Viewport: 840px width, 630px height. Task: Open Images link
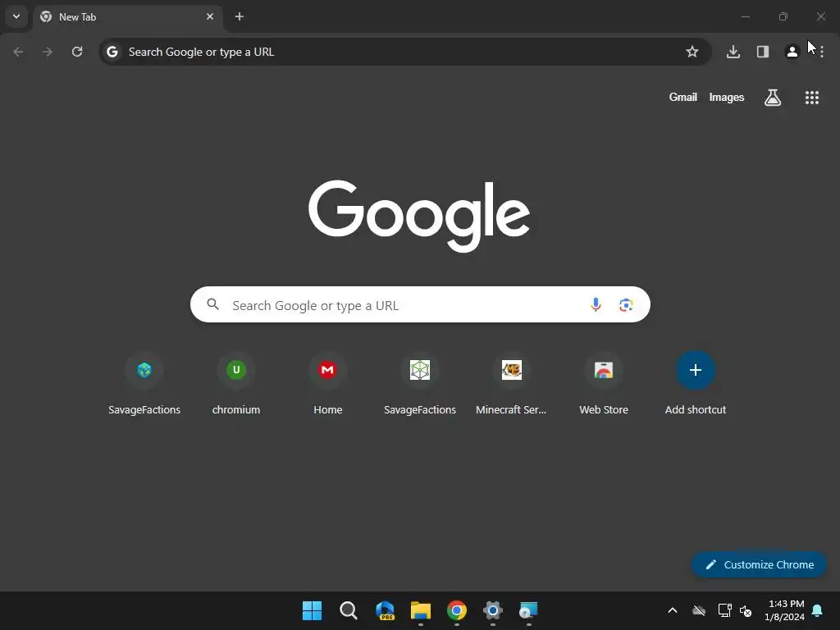pyautogui.click(x=727, y=98)
